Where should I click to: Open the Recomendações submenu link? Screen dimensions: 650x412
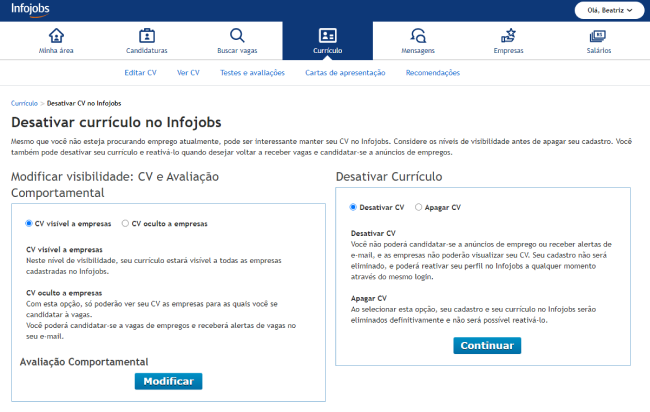[x=433, y=73]
